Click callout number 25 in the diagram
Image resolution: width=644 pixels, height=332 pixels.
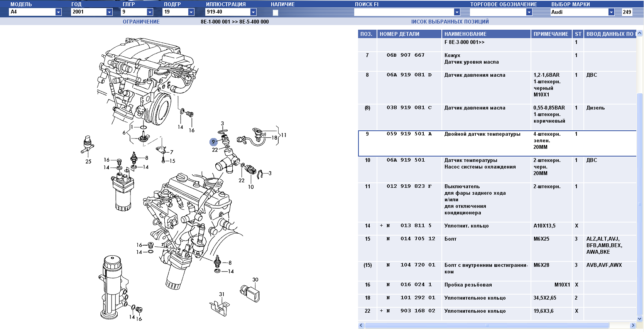pyautogui.click(x=88, y=162)
